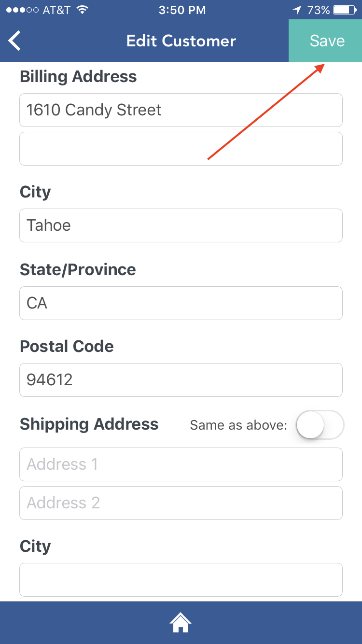Go to the home screen icon
This screenshot has width=362, height=644.
tap(181, 622)
